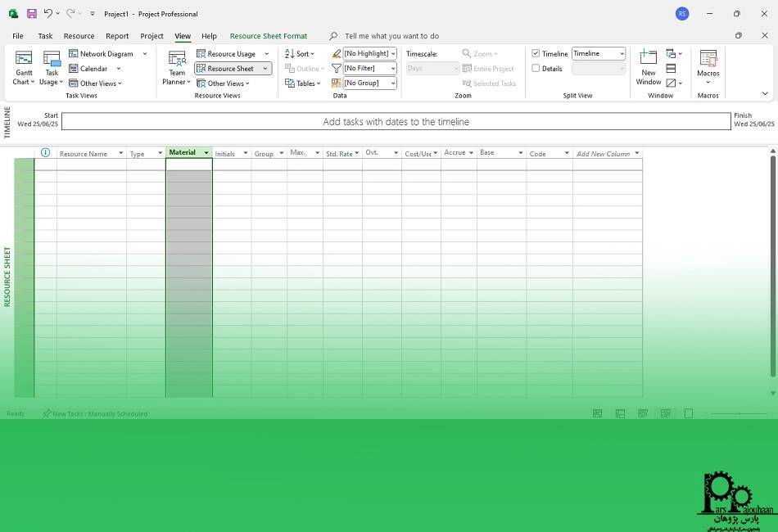Click the Sort icon
This screenshot has width=778, height=532.
[299, 54]
